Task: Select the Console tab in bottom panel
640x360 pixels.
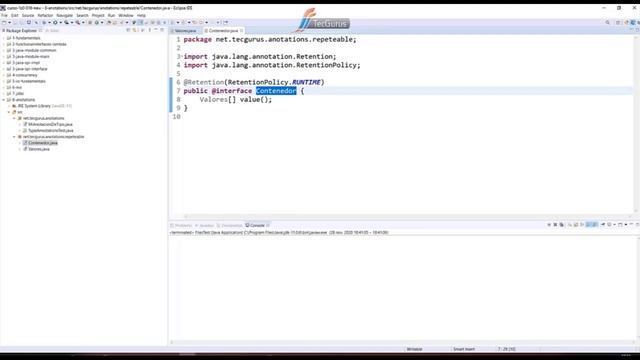Action: 257,225
